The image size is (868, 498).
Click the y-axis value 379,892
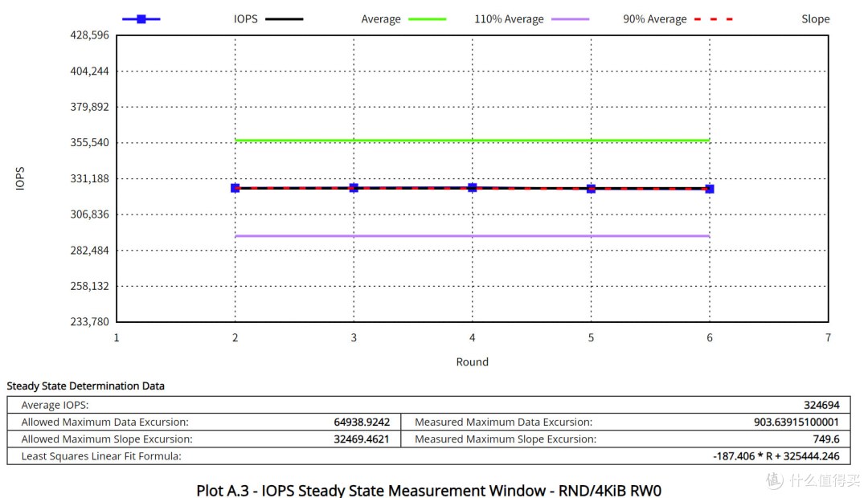pos(90,107)
